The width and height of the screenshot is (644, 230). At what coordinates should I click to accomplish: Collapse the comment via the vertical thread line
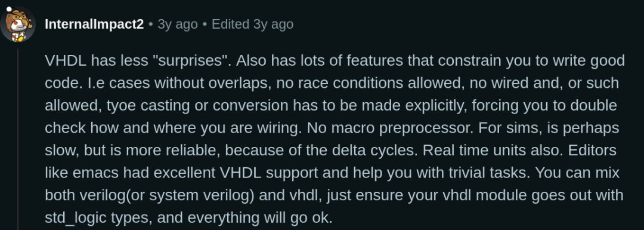coord(18,139)
